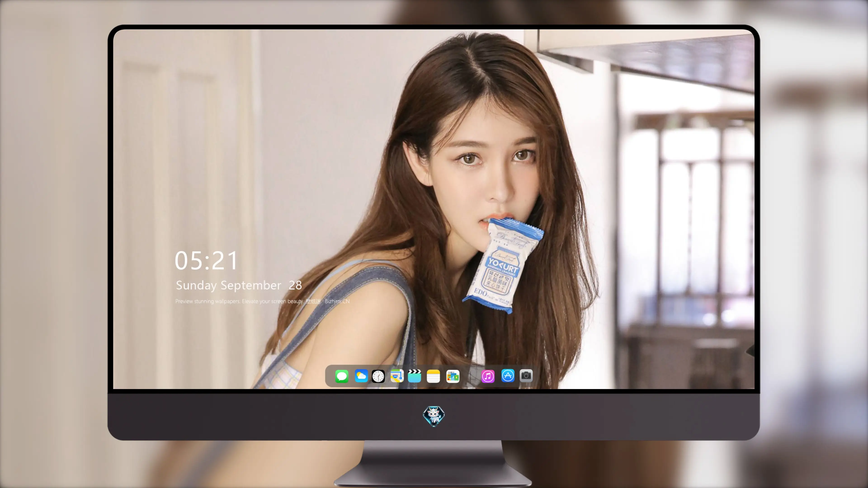868x488 pixels.
Task: Open the blue App Store icon
Action: point(508,376)
